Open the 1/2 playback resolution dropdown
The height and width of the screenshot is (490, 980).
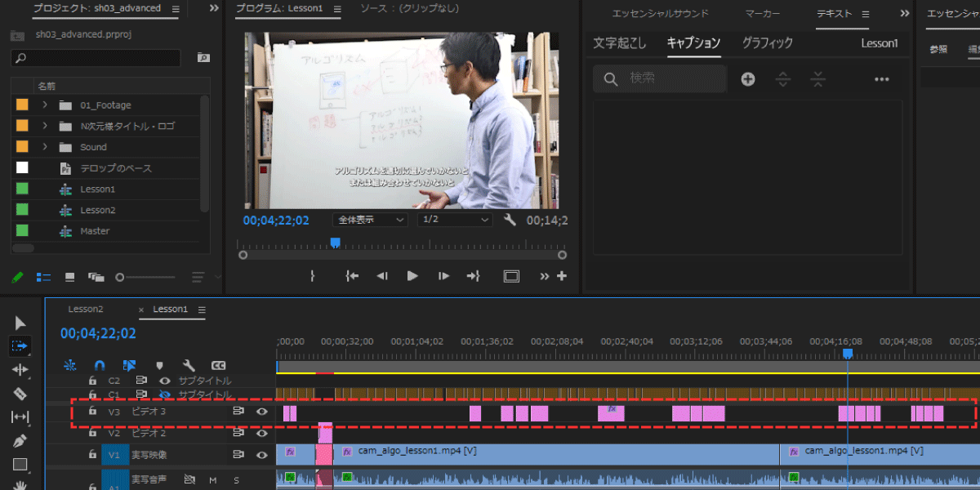click(x=455, y=220)
